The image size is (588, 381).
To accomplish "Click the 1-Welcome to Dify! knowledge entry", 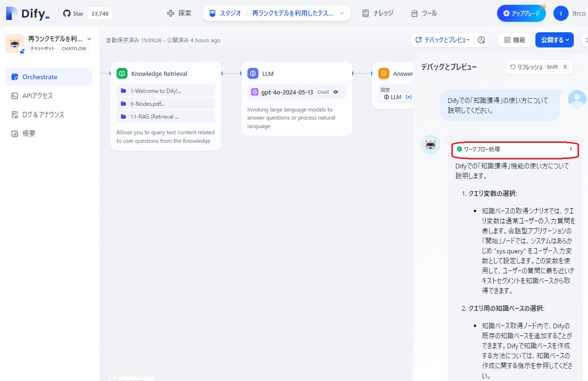I will [x=166, y=91].
